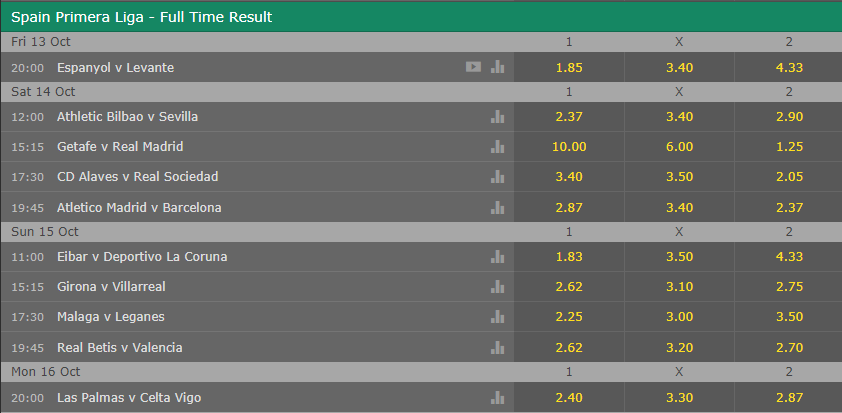View stats chart for Athletic Bilbao v Sevilla
Image resolution: width=842 pixels, height=413 pixels.
coord(497,117)
